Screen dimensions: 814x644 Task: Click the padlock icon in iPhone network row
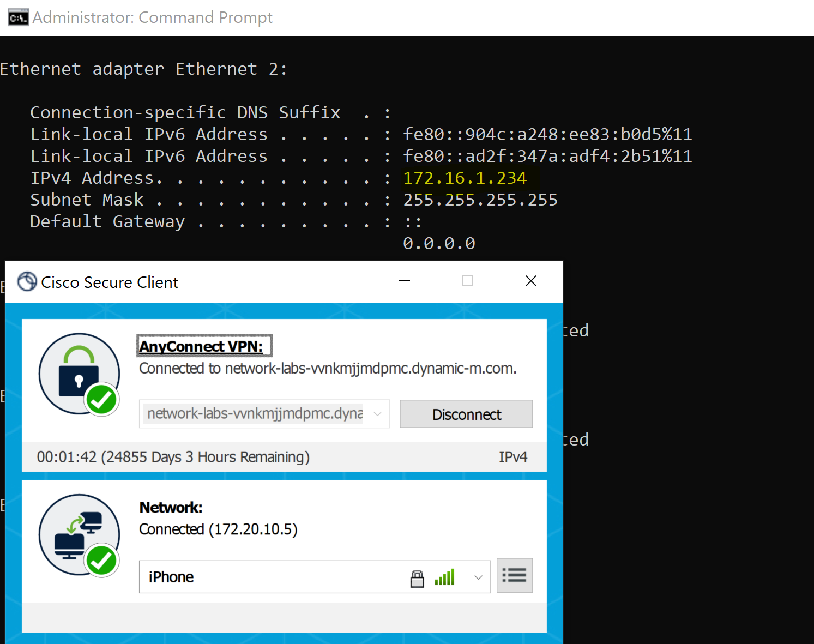[x=417, y=578]
